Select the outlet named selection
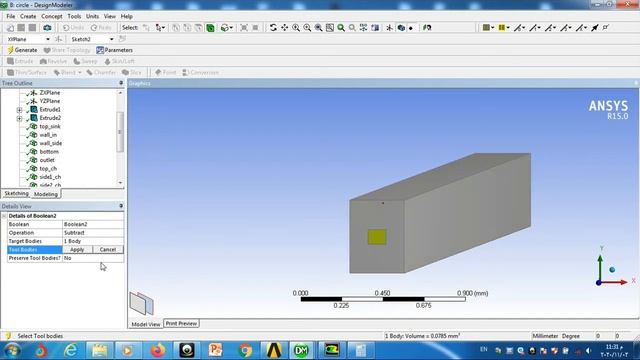This screenshot has width=640, height=360. click(47, 160)
